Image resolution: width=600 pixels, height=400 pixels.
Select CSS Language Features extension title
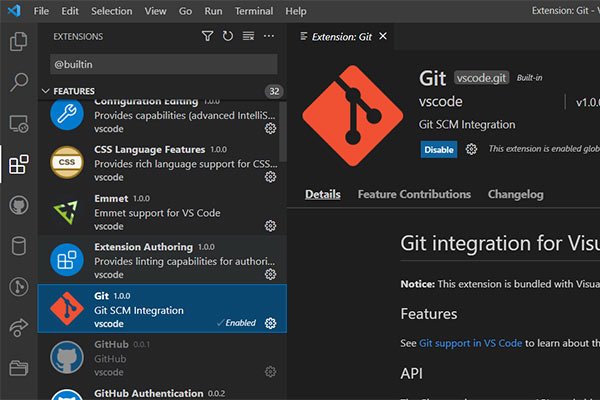tap(150, 149)
